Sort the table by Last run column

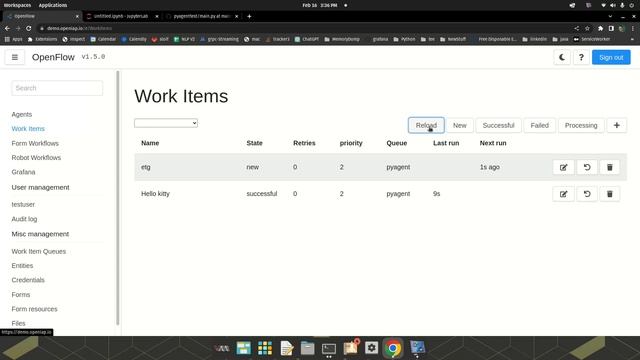(x=446, y=143)
